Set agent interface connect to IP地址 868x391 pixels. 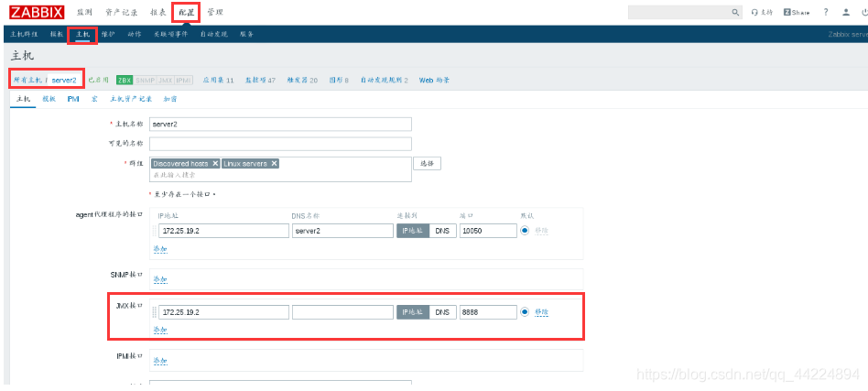(413, 231)
